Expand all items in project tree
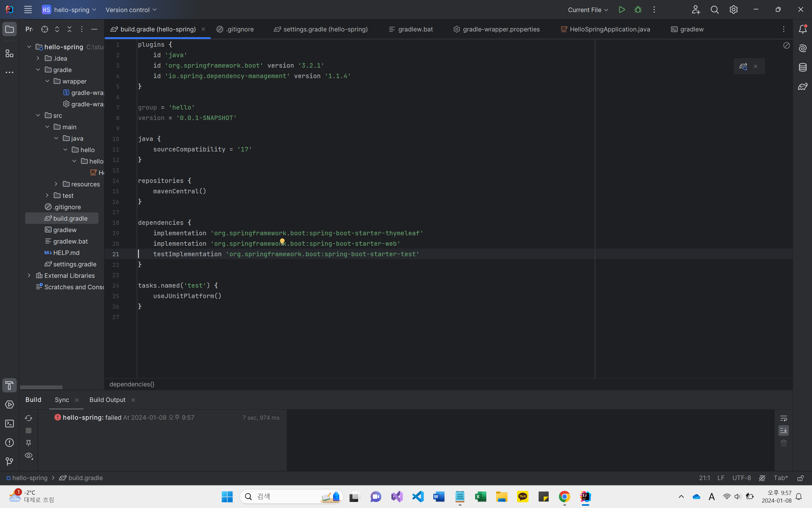This screenshot has width=812, height=508. click(x=57, y=29)
